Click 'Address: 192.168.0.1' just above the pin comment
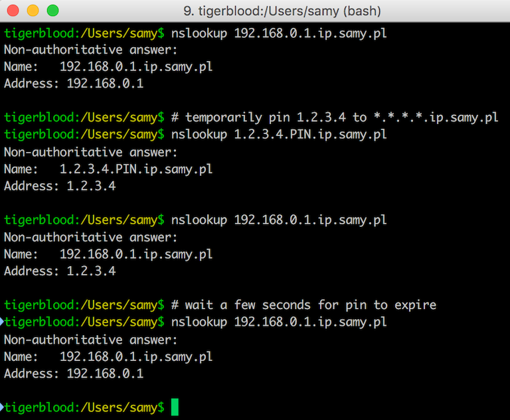 tap(74, 84)
